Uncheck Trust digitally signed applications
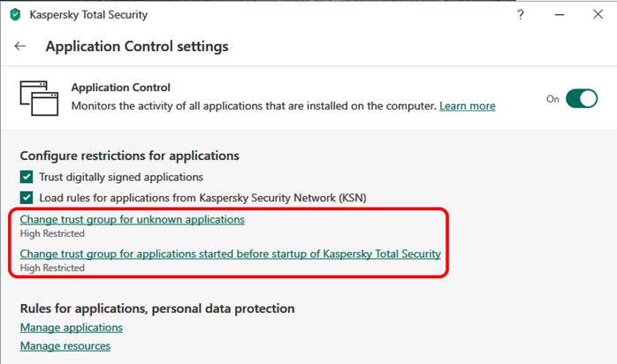The width and height of the screenshot is (617, 364). (27, 177)
